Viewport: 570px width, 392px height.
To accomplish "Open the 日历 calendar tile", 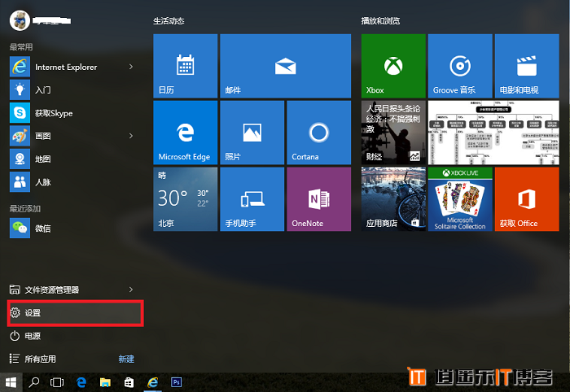I will click(x=186, y=66).
